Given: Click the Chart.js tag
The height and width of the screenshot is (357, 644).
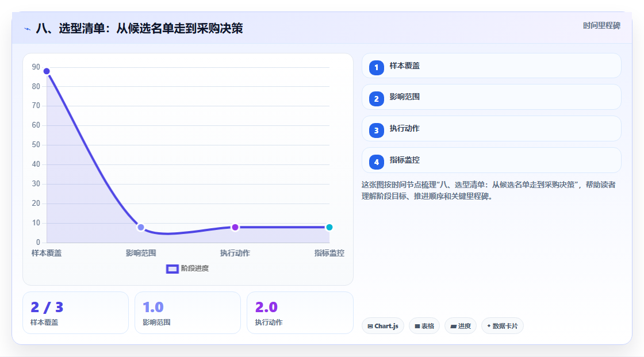Looking at the screenshot, I should [x=383, y=326].
